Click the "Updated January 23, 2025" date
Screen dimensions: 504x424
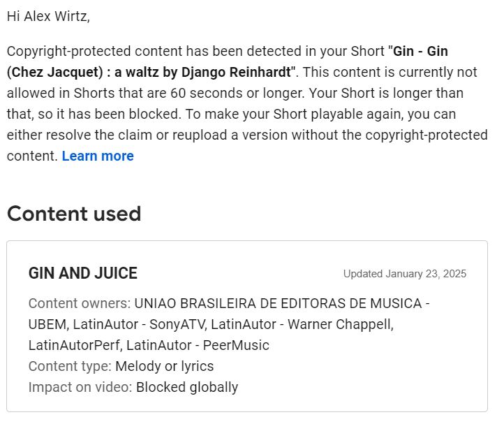pyautogui.click(x=404, y=274)
